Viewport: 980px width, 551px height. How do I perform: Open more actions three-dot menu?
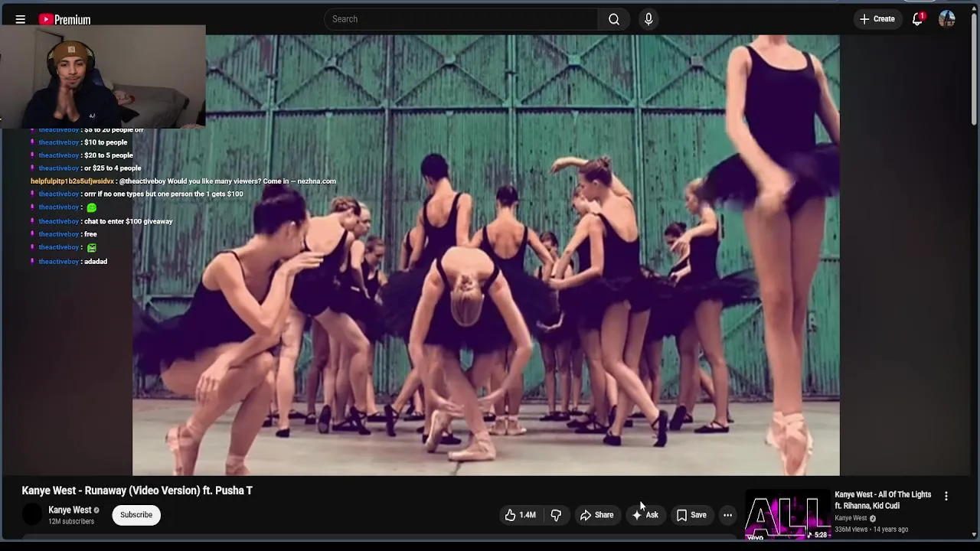(x=727, y=515)
